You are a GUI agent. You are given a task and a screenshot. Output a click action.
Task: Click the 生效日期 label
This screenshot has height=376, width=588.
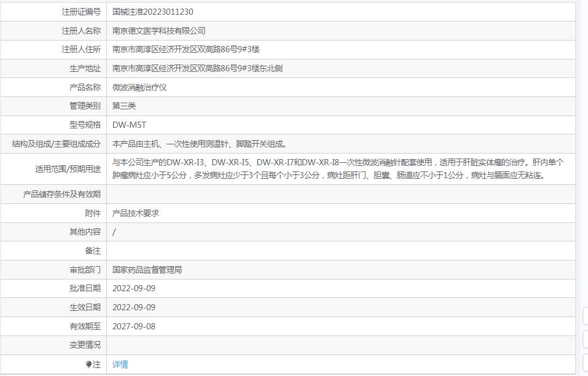click(x=85, y=307)
